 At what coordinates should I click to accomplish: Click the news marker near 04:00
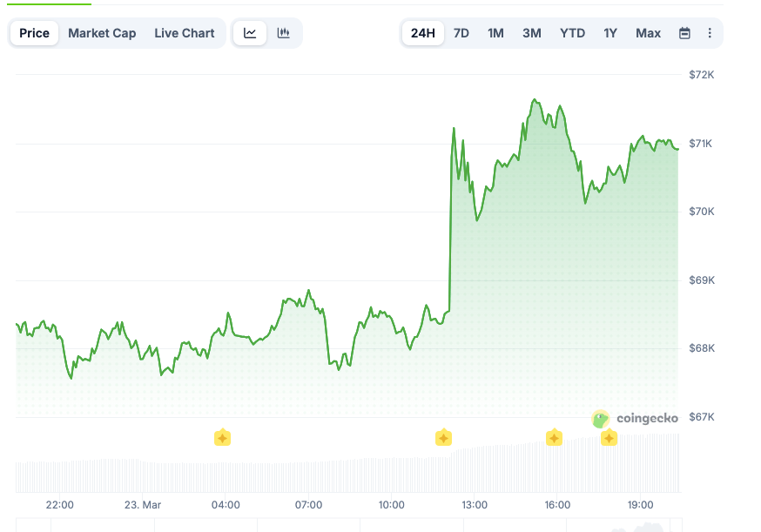[x=222, y=437]
